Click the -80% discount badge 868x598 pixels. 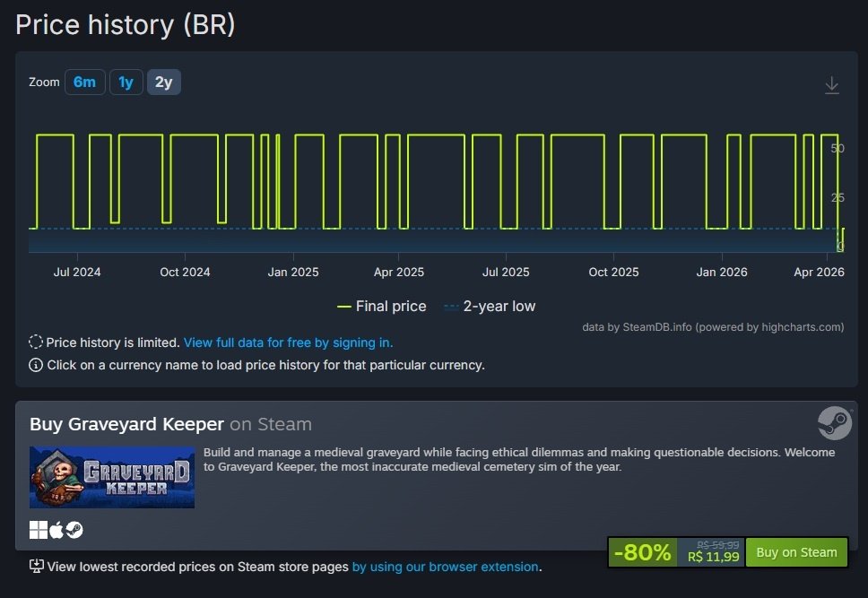(642, 552)
